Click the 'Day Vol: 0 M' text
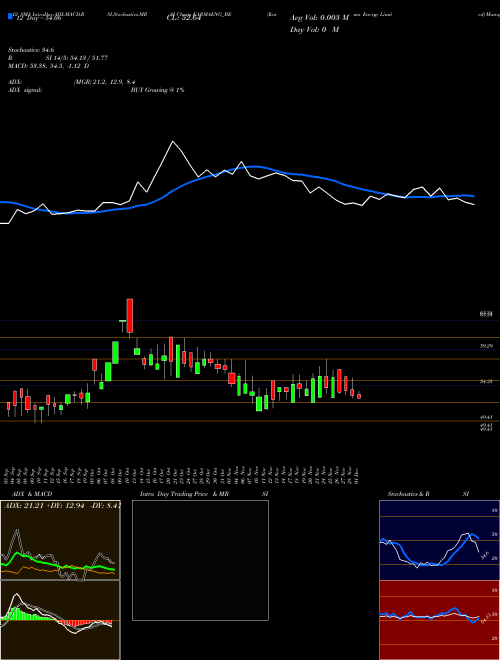 click(x=314, y=30)
